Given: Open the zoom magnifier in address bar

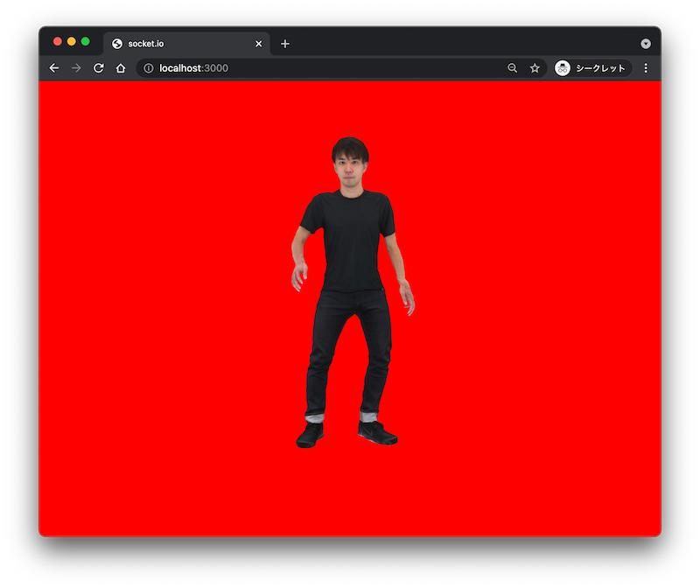Looking at the screenshot, I should (513, 68).
